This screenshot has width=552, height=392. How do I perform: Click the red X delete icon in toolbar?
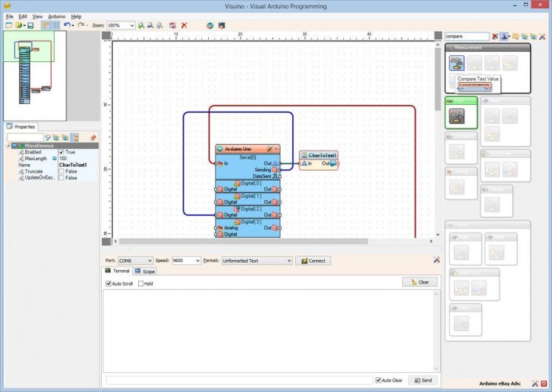pyautogui.click(x=184, y=25)
